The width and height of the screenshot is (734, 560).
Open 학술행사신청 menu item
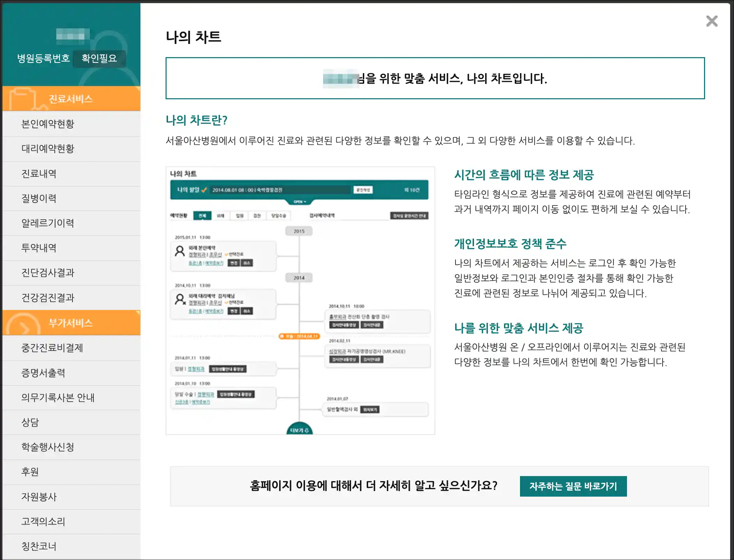71,447
